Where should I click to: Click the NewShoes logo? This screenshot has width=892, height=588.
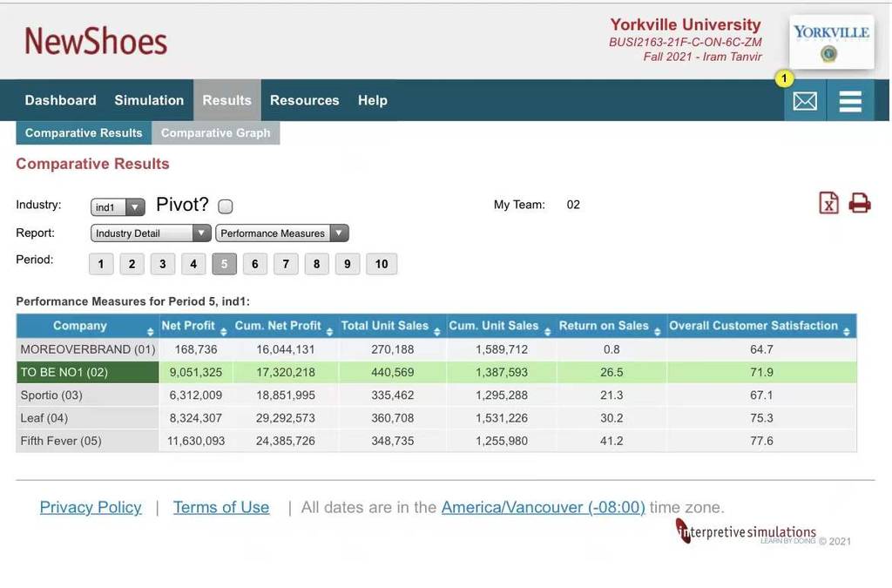click(96, 42)
